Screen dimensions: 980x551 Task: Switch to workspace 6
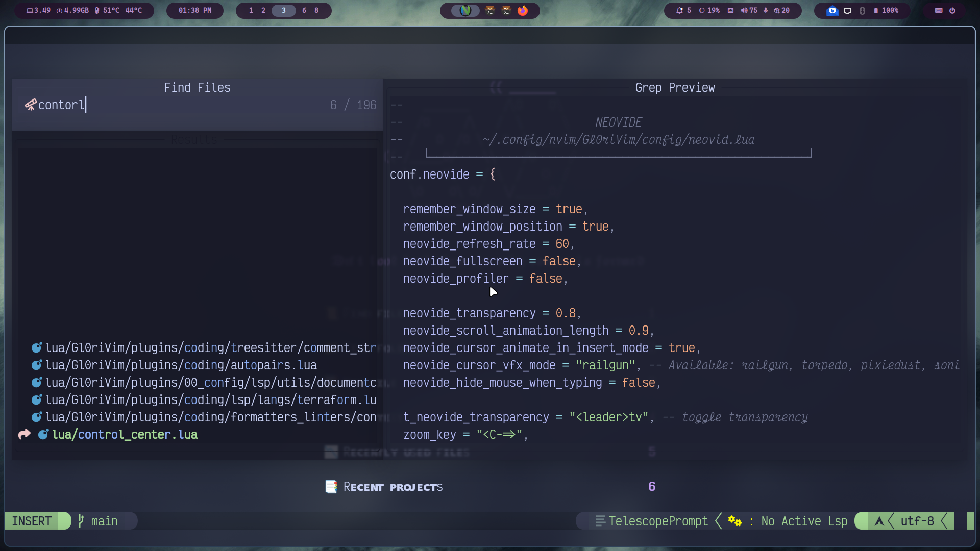[304, 10]
